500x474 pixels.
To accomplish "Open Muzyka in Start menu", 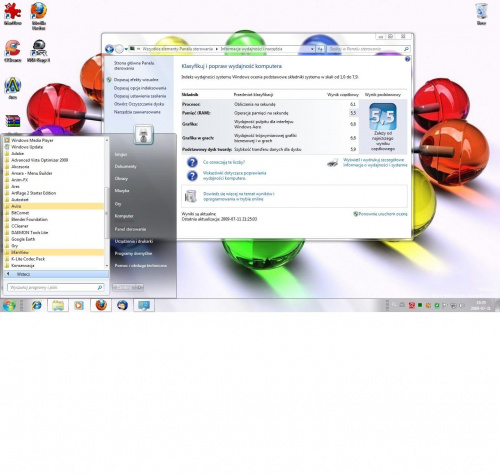I will coord(122,191).
